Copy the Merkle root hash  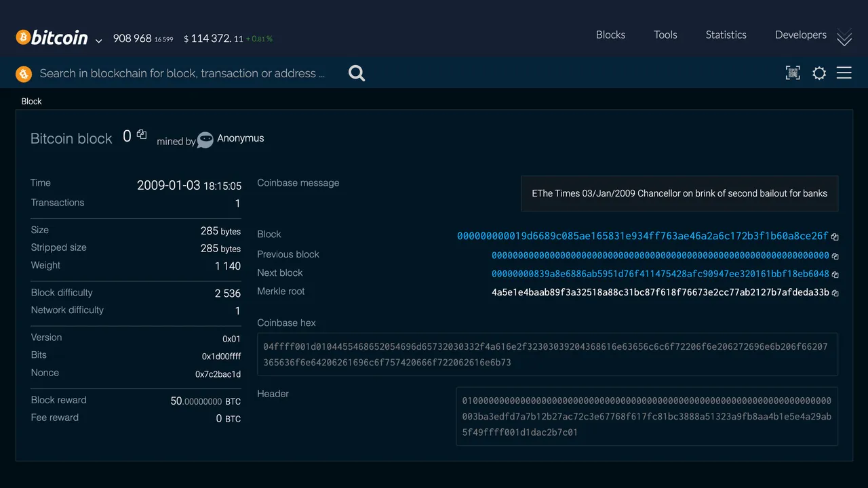pos(835,293)
